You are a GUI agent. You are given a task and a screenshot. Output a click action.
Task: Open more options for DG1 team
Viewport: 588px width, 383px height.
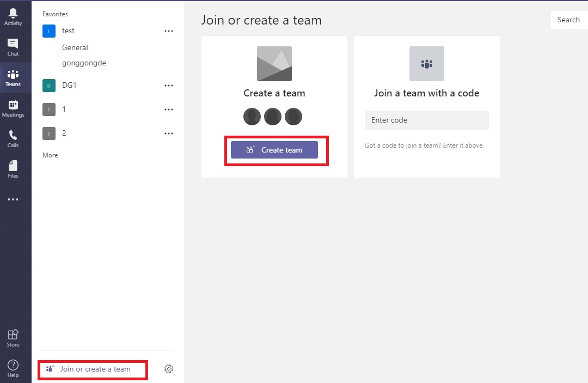169,86
